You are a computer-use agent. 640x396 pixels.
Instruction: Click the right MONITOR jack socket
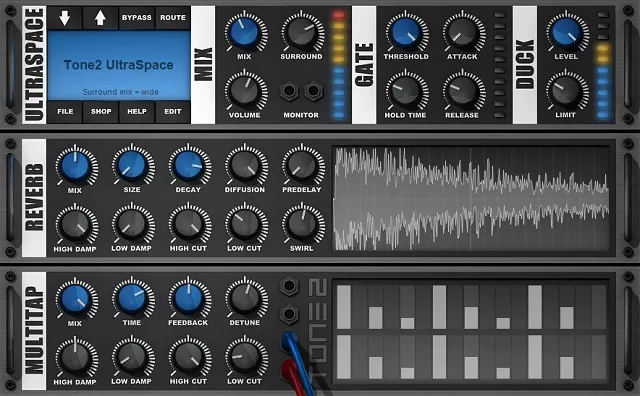[x=313, y=91]
